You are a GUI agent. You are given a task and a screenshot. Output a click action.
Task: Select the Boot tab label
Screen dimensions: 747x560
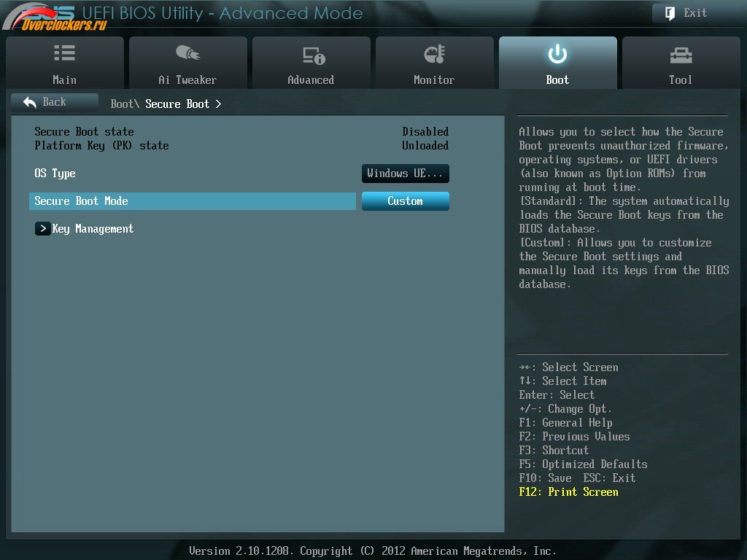557,80
